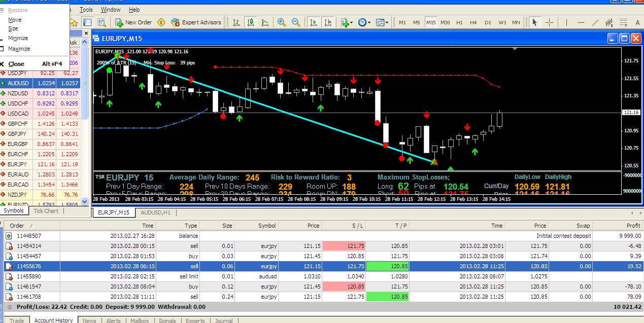Image resolution: width=644 pixels, height=323 pixels.
Task: Toggle Expert Advisors button
Action: pyautogui.click(x=196, y=22)
